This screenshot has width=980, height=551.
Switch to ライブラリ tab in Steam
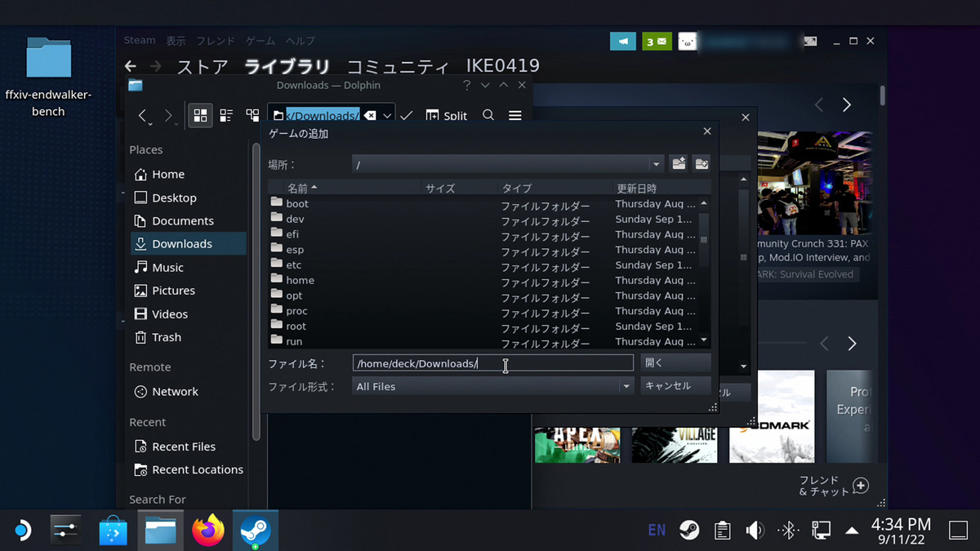coord(287,66)
